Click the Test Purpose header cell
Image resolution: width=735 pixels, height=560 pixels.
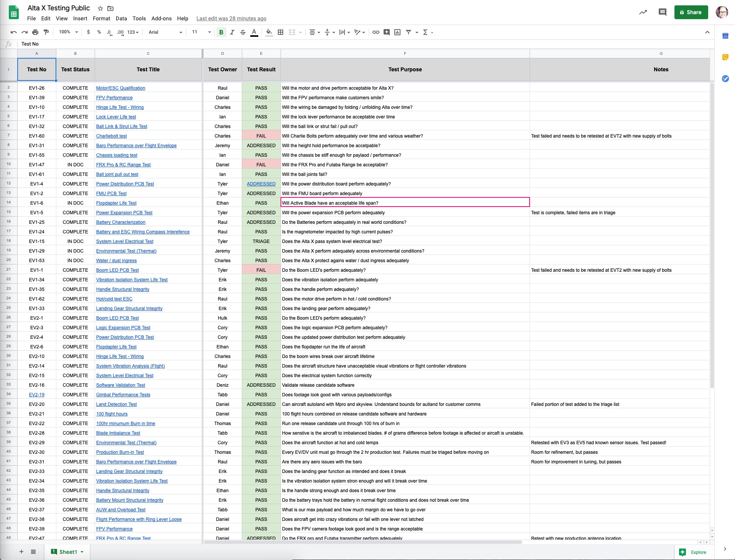pyautogui.click(x=405, y=69)
